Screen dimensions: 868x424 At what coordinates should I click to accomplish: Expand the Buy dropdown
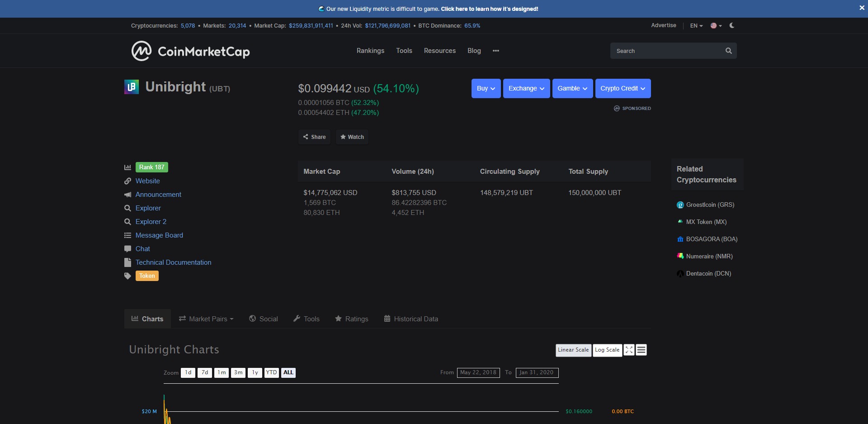(x=486, y=89)
